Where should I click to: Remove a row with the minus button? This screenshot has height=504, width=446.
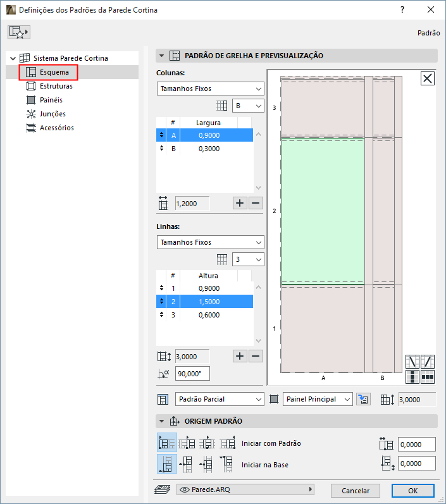[x=256, y=356]
